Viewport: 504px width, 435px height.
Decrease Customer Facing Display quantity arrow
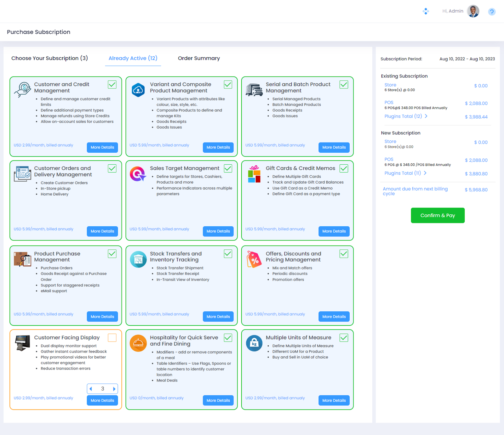pos(91,389)
